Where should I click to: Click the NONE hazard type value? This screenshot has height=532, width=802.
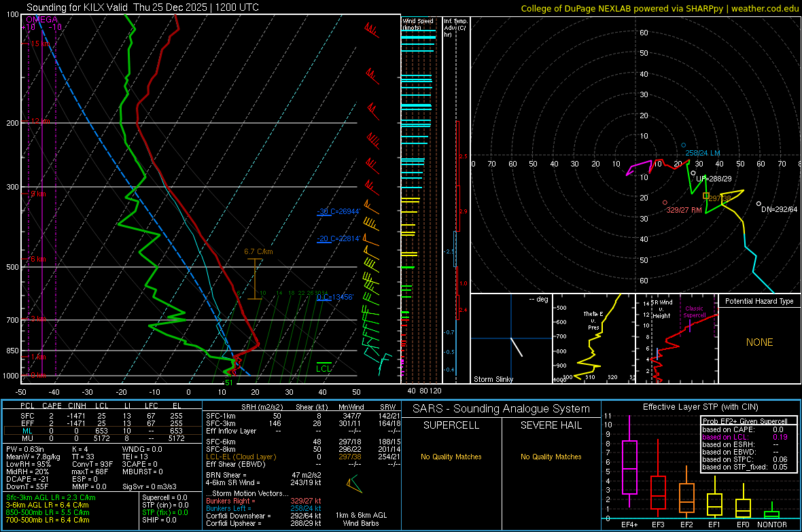tap(760, 342)
